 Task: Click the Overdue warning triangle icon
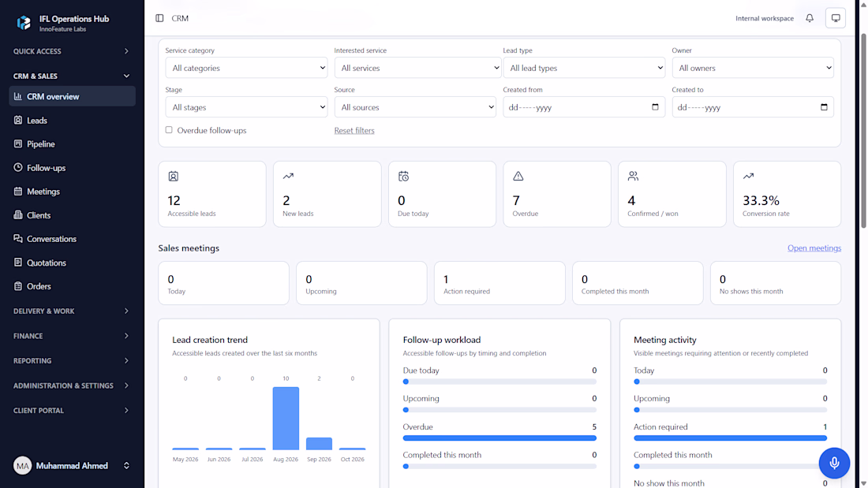[518, 176]
